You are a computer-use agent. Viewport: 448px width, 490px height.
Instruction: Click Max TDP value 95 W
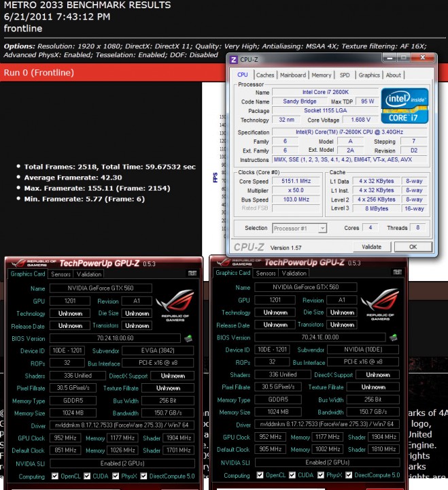368,101
